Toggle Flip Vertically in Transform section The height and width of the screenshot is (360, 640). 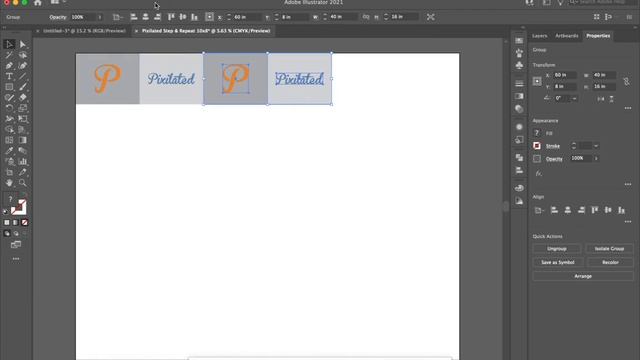611,99
